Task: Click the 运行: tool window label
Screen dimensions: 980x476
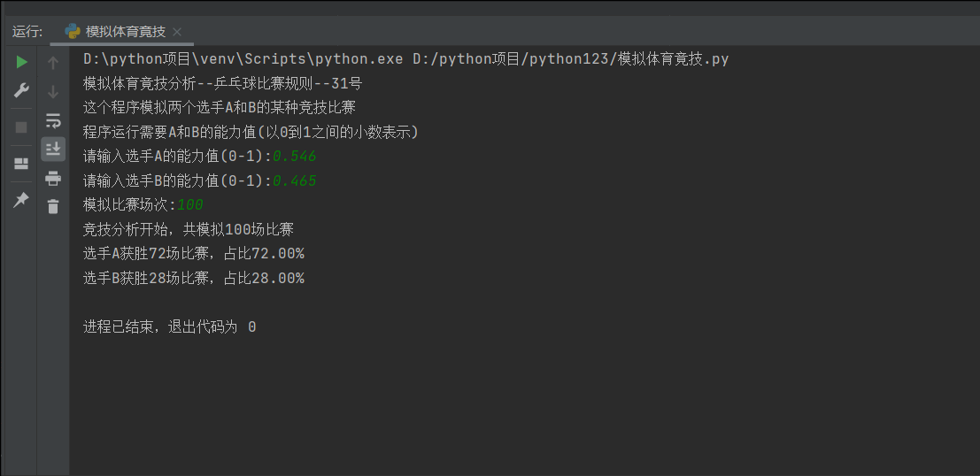Action: pos(27,32)
